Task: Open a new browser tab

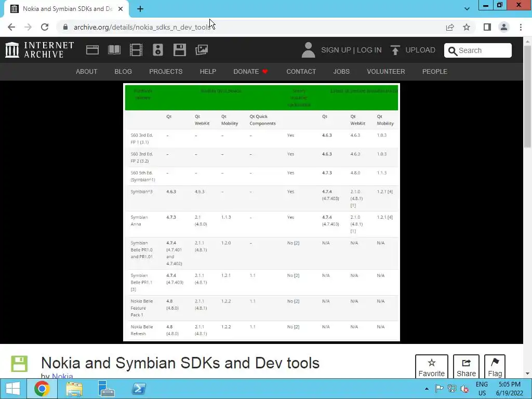Action: pos(140,9)
